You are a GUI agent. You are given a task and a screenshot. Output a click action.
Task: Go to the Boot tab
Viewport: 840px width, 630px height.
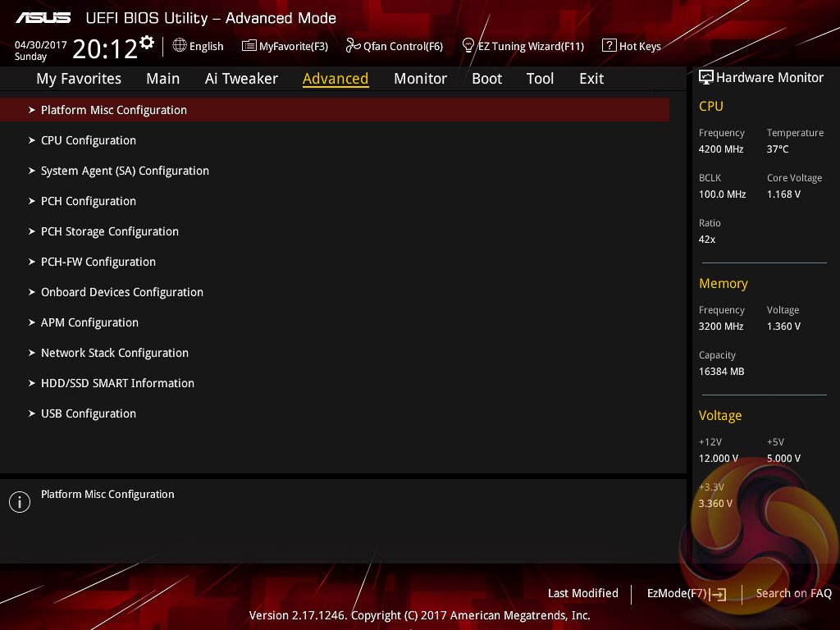pos(487,79)
